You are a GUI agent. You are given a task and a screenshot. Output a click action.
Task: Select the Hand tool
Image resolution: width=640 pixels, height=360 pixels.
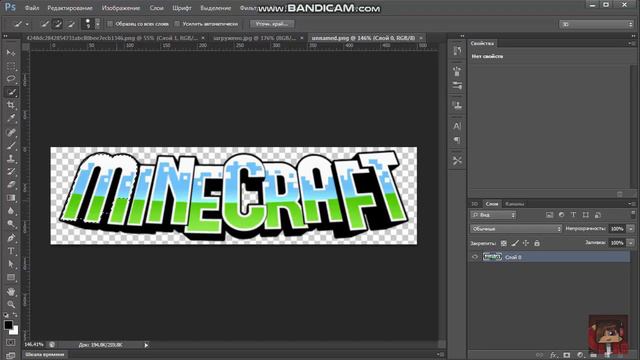click(11, 291)
